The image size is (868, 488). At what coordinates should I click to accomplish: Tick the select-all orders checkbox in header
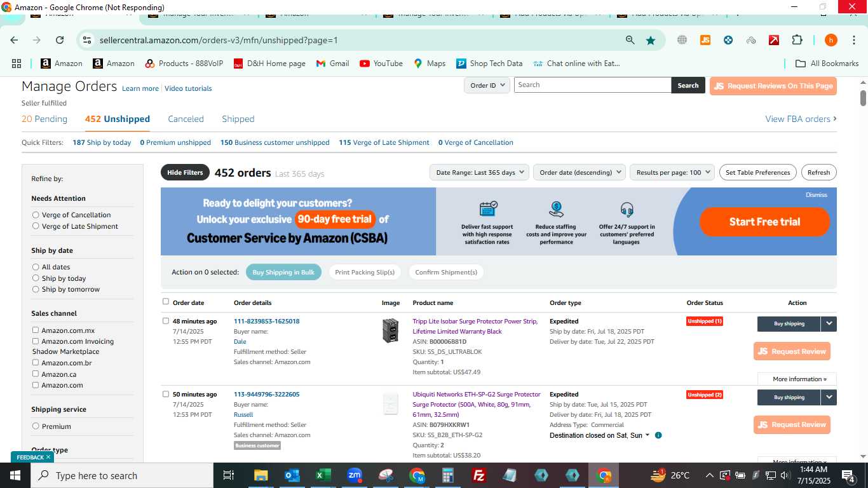coord(166,302)
